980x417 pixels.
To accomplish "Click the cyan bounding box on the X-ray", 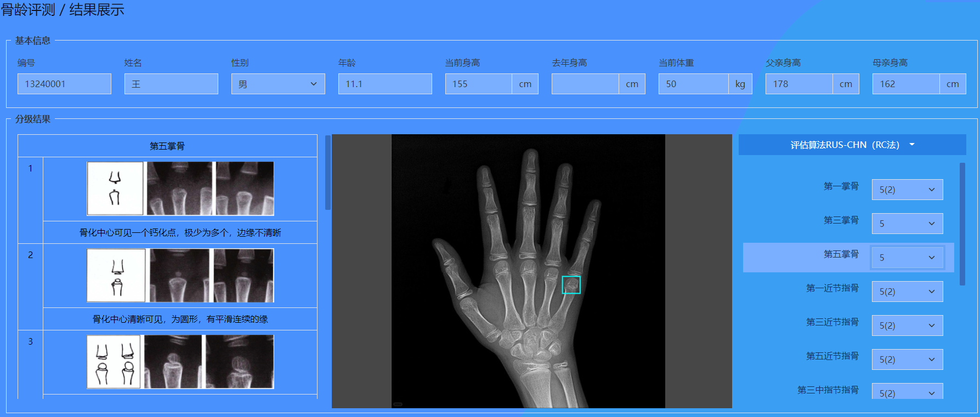I will coord(571,284).
